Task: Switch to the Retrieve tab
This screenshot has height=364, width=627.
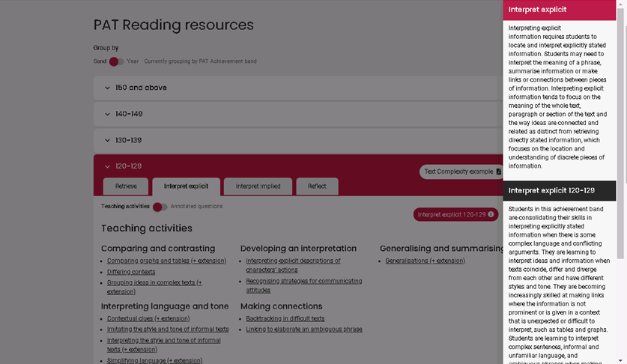Action: (x=126, y=186)
